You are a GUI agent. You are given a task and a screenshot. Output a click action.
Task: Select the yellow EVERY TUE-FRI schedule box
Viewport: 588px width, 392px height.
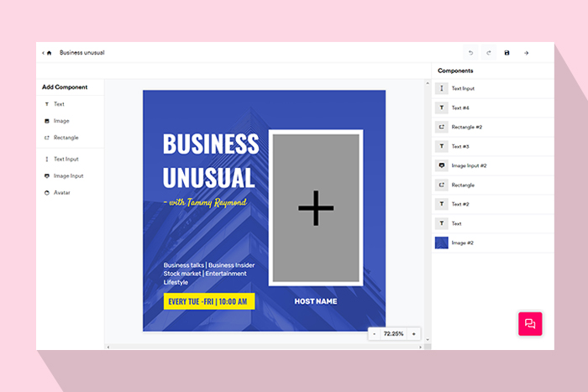209,301
